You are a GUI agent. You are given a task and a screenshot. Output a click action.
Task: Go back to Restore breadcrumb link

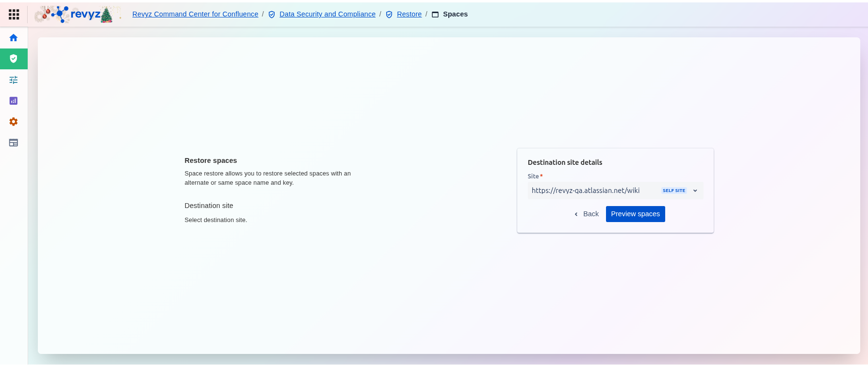[x=409, y=14]
